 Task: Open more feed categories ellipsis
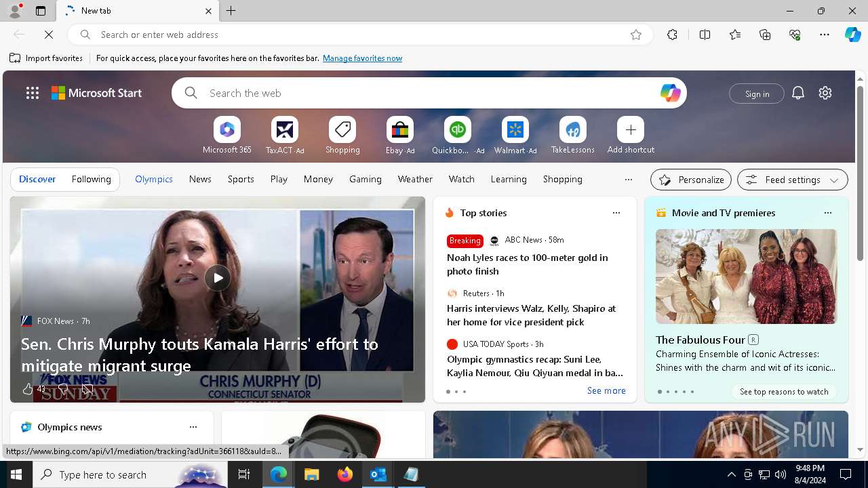[629, 180]
